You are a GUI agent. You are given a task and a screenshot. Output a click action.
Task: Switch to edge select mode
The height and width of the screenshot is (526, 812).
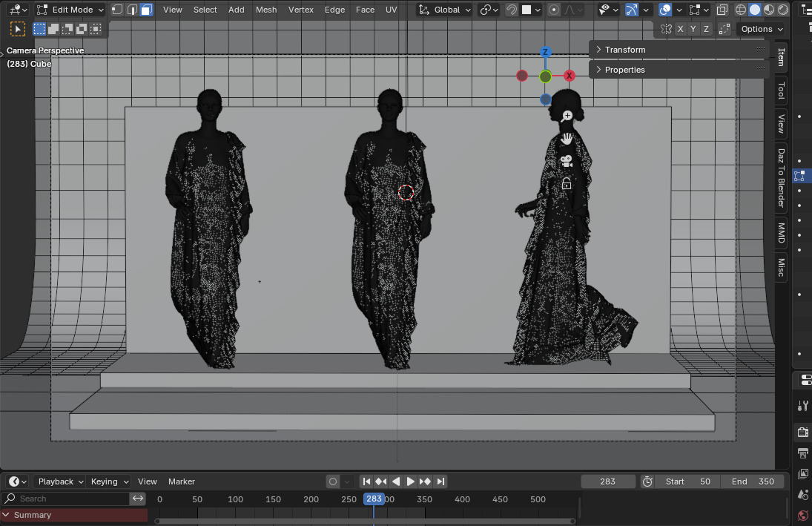(x=132, y=10)
